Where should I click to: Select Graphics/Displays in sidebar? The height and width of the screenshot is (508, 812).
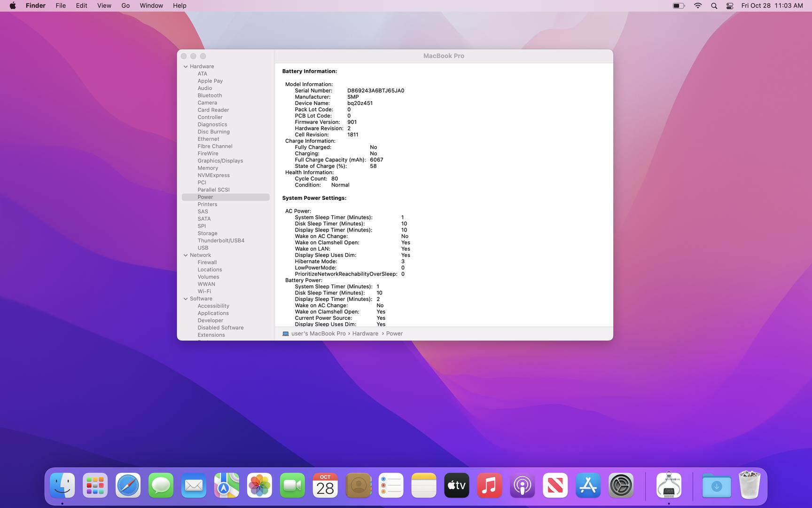220,161
